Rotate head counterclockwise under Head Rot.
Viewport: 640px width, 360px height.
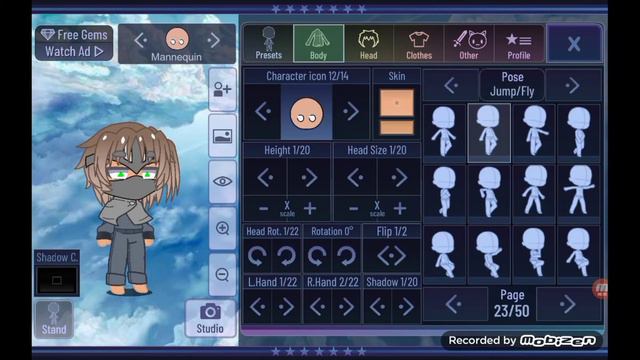pyautogui.click(x=258, y=256)
